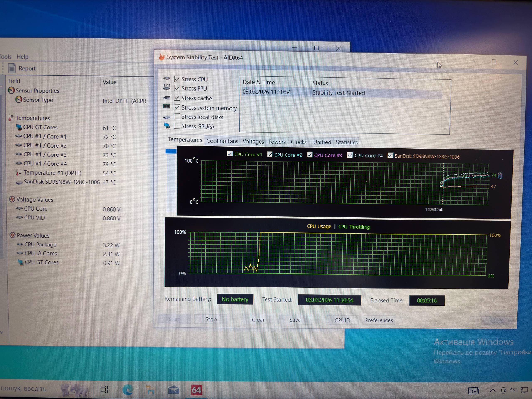This screenshot has height=399, width=532.
Task: Click the Preferences button
Action: tap(379, 320)
